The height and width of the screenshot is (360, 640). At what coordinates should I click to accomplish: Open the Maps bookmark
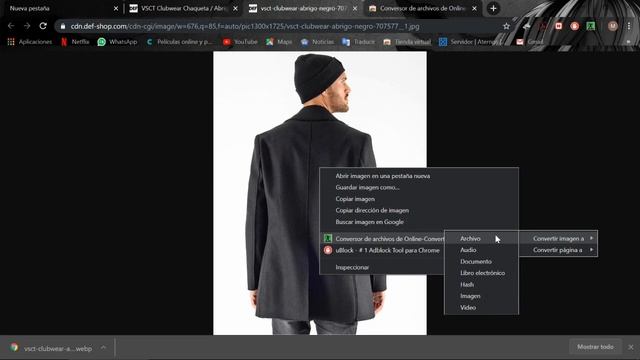point(279,42)
